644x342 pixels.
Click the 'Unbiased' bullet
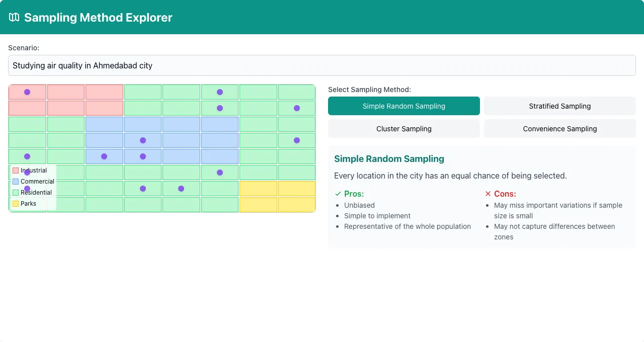pos(359,205)
